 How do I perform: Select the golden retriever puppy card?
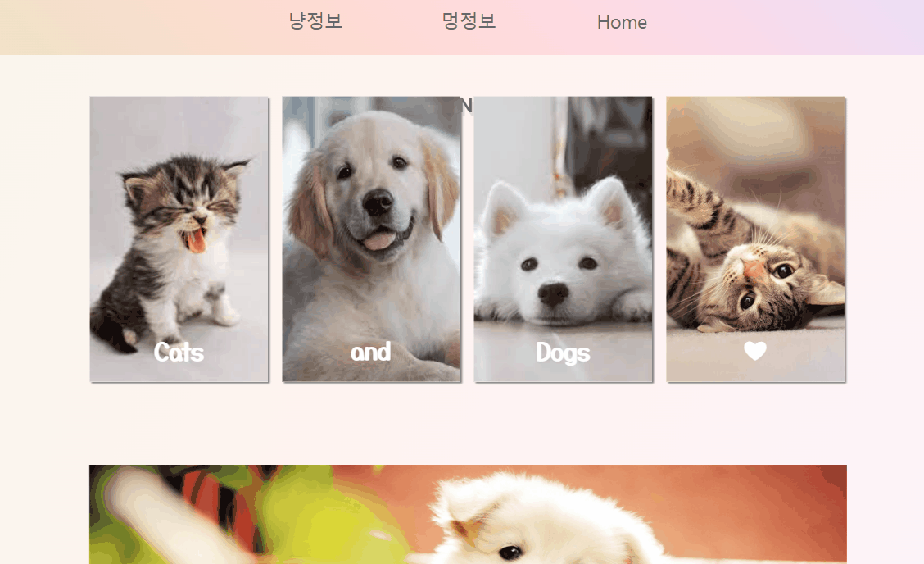pyautogui.click(x=371, y=239)
